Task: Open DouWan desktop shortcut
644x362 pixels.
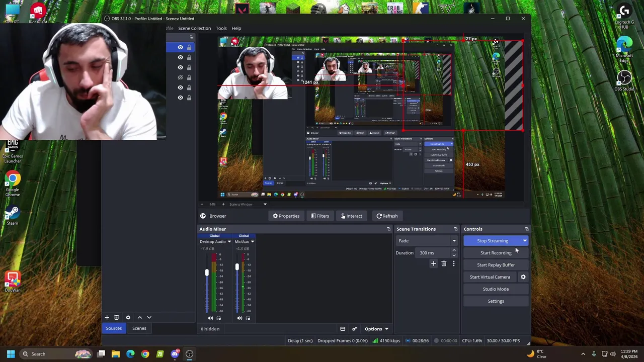Action: [13, 282]
